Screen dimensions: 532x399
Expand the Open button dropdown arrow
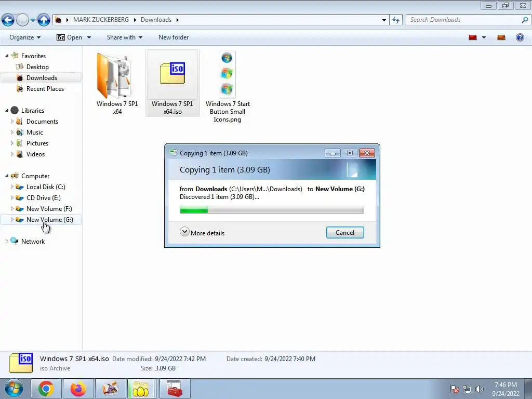click(89, 37)
